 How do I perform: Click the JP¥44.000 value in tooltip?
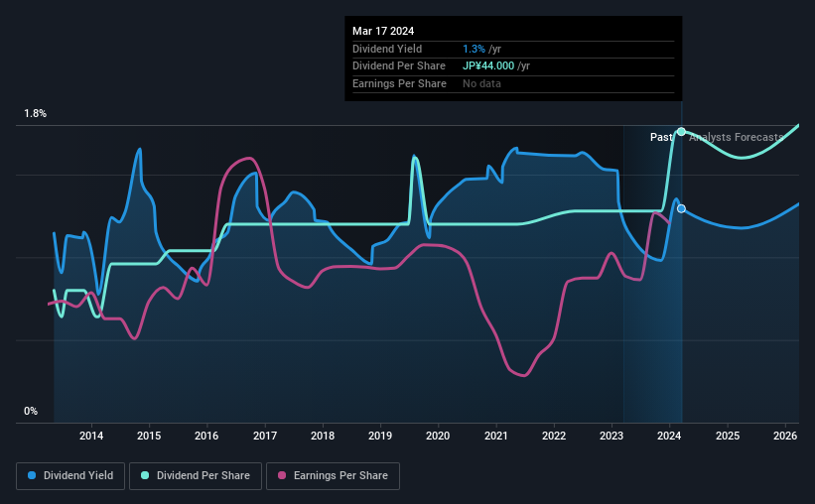[x=488, y=66]
